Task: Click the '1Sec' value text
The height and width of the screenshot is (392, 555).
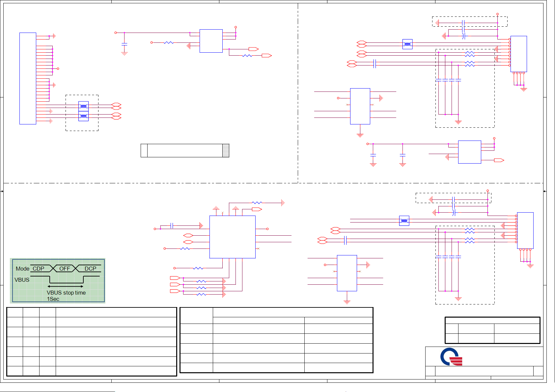Action: (x=53, y=299)
